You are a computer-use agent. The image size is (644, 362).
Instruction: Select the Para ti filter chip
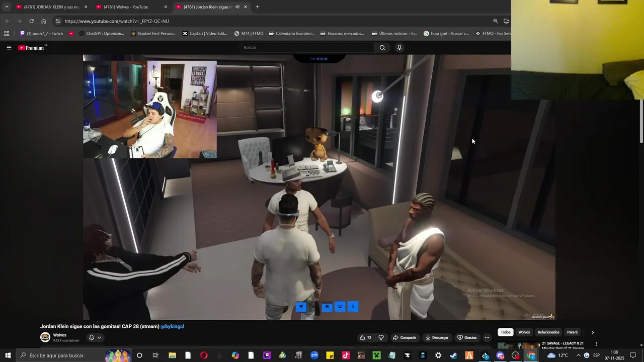click(572, 332)
